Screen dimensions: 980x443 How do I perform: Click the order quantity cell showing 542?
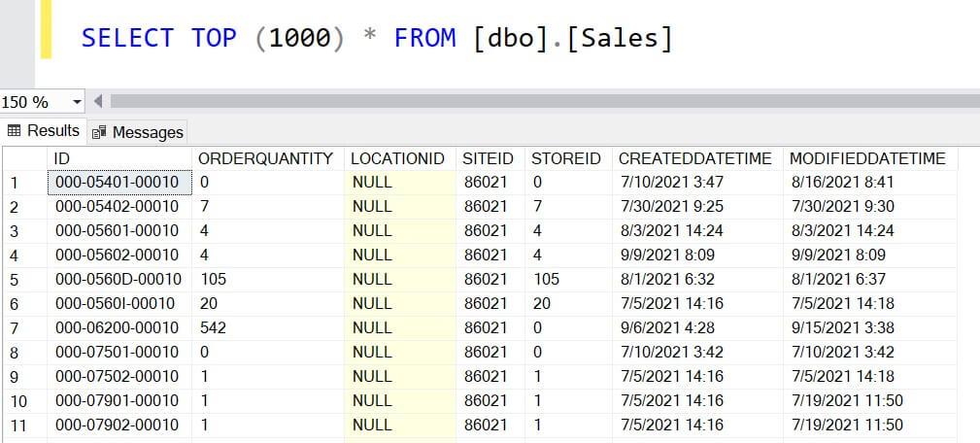pos(213,328)
